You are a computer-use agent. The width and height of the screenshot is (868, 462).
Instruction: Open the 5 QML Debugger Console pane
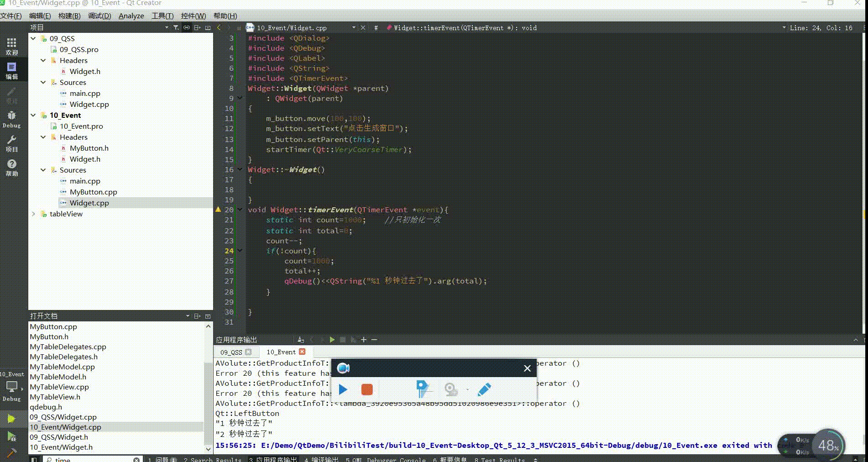click(386, 459)
